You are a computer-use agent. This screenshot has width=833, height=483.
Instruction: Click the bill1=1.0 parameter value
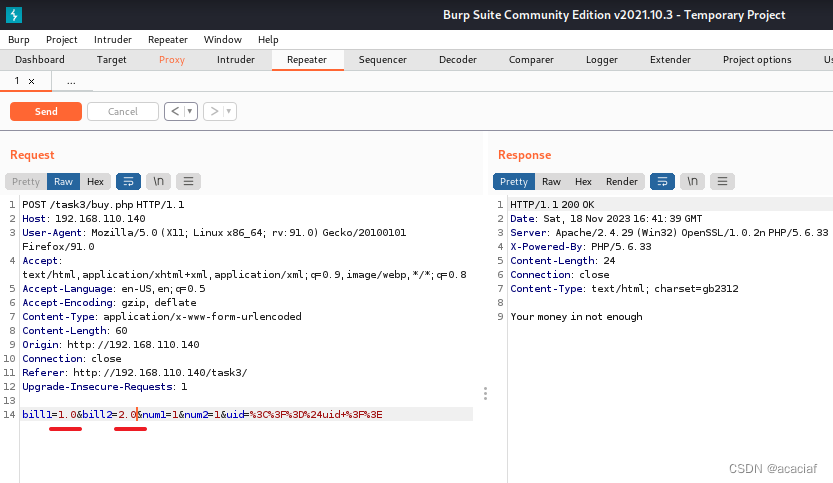(67, 414)
